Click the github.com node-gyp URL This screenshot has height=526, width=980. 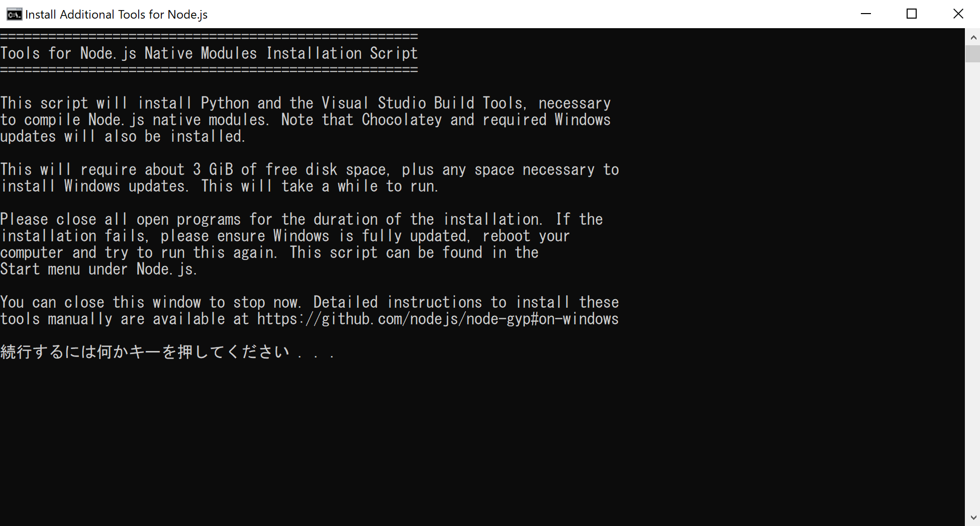point(438,319)
